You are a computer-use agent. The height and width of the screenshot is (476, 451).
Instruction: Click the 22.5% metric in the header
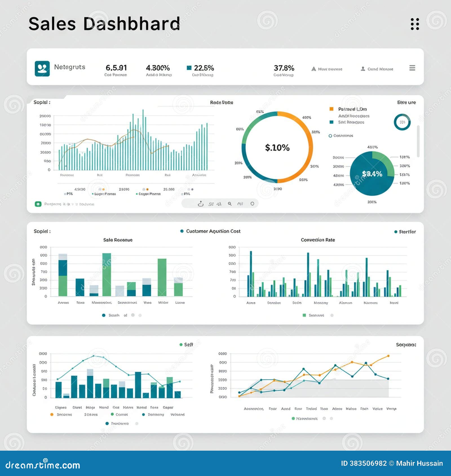coord(204,67)
